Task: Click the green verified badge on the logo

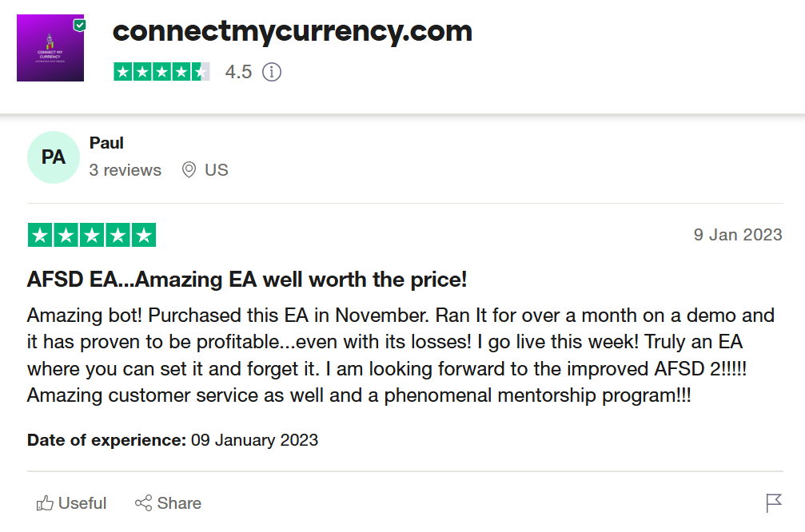Action: coord(79,25)
